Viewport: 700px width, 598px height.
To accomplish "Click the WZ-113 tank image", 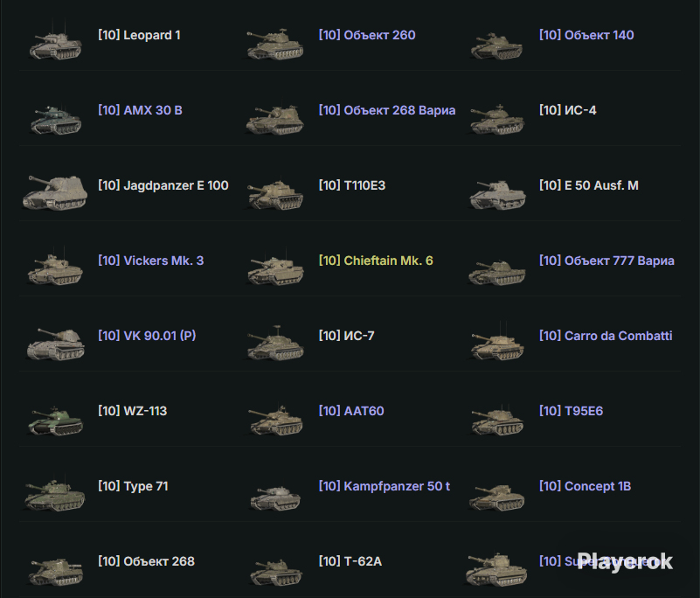I will click(56, 421).
